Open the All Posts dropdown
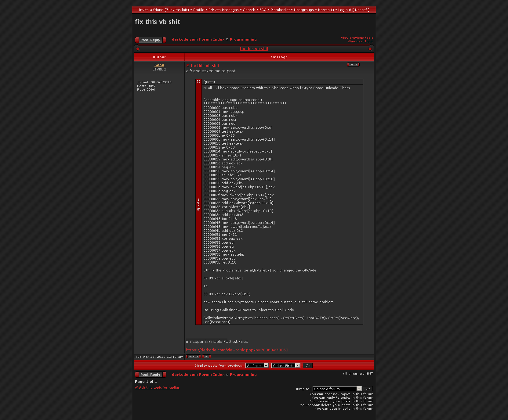The height and width of the screenshot is (420, 508). pyautogui.click(x=257, y=366)
